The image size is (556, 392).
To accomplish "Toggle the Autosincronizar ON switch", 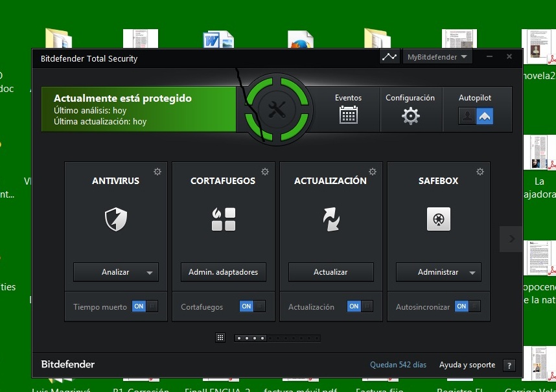I will click(467, 306).
